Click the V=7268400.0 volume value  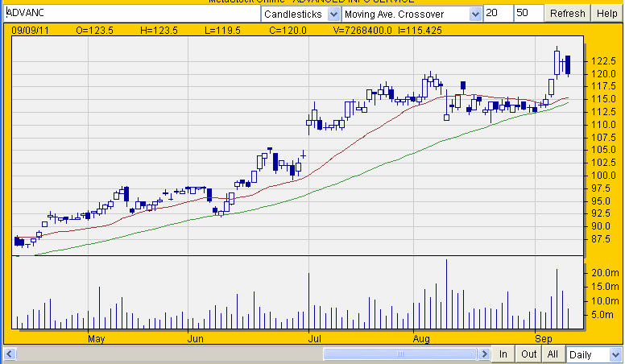pyautogui.click(x=362, y=31)
